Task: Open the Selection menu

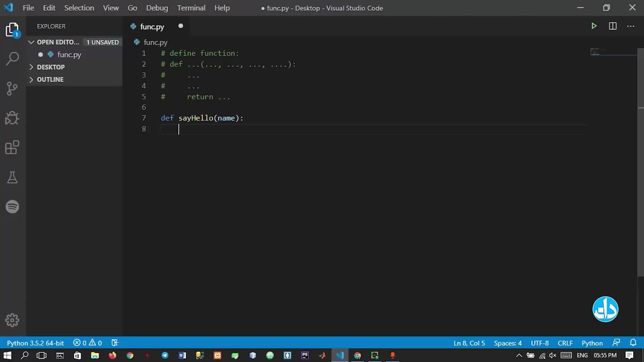Action: pyautogui.click(x=79, y=8)
